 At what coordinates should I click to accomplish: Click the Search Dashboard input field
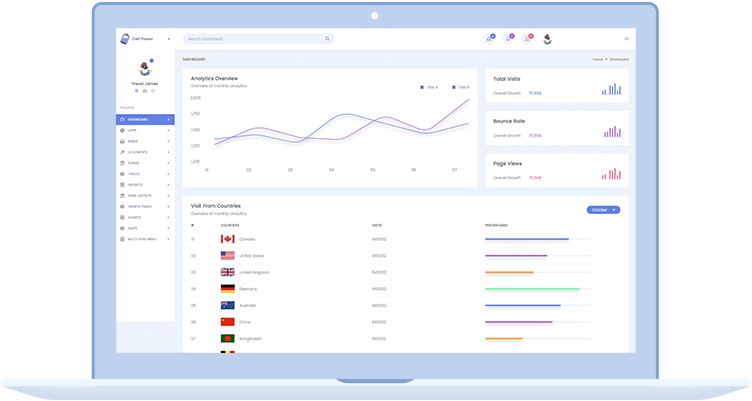click(255, 39)
